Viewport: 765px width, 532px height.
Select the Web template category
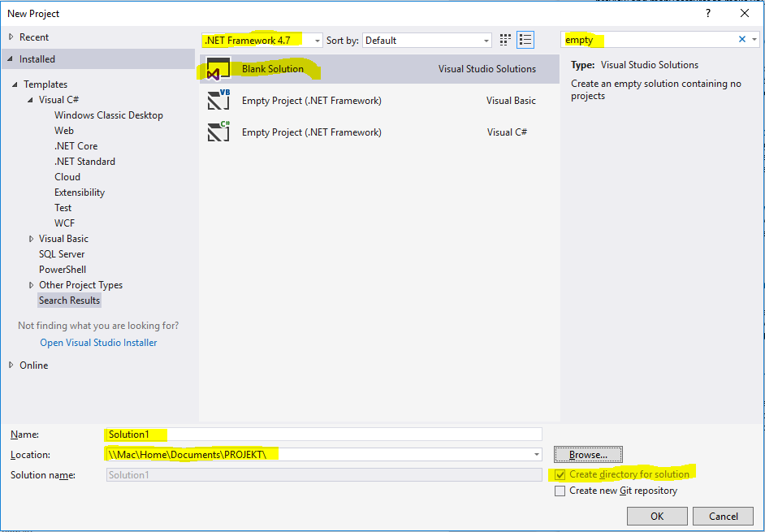[64, 130]
